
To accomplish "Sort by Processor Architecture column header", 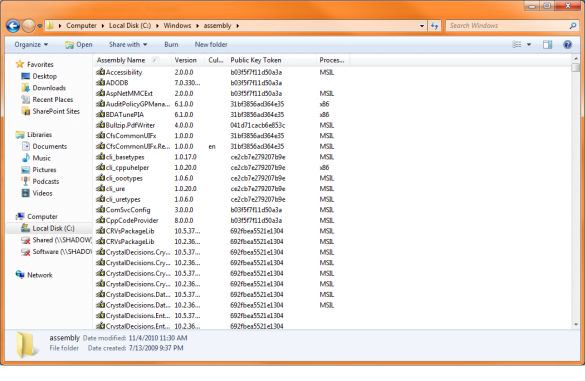I will (333, 60).
